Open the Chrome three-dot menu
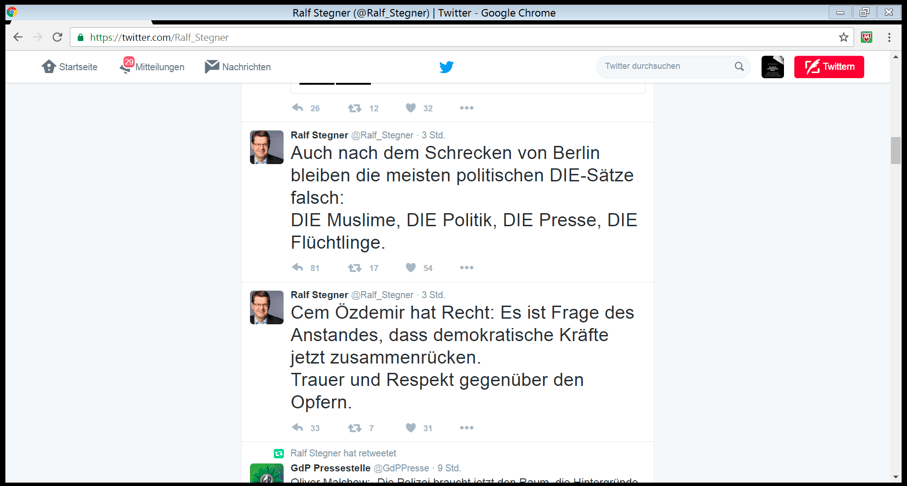The height and width of the screenshot is (486, 908). click(x=889, y=37)
